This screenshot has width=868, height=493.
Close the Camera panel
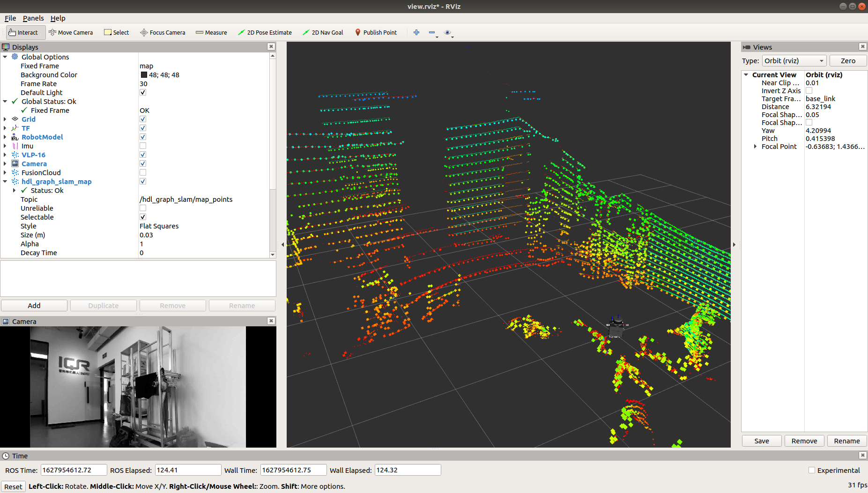click(271, 321)
